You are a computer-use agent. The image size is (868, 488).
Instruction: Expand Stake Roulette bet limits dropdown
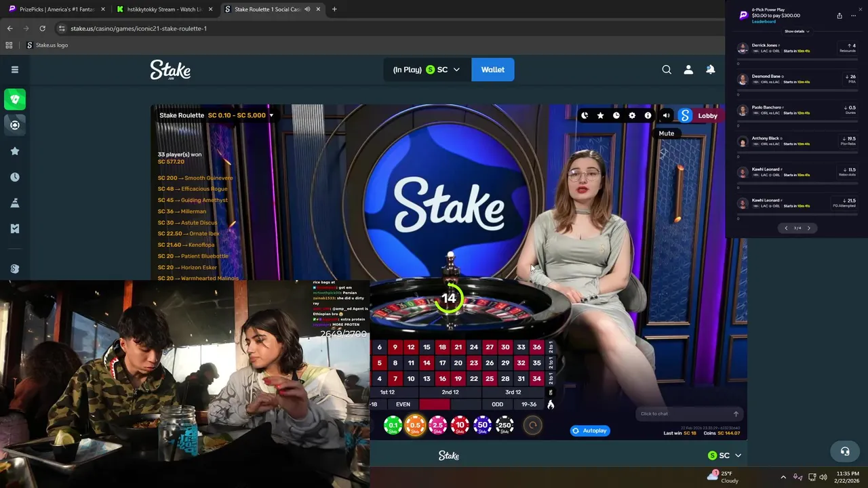tap(271, 115)
